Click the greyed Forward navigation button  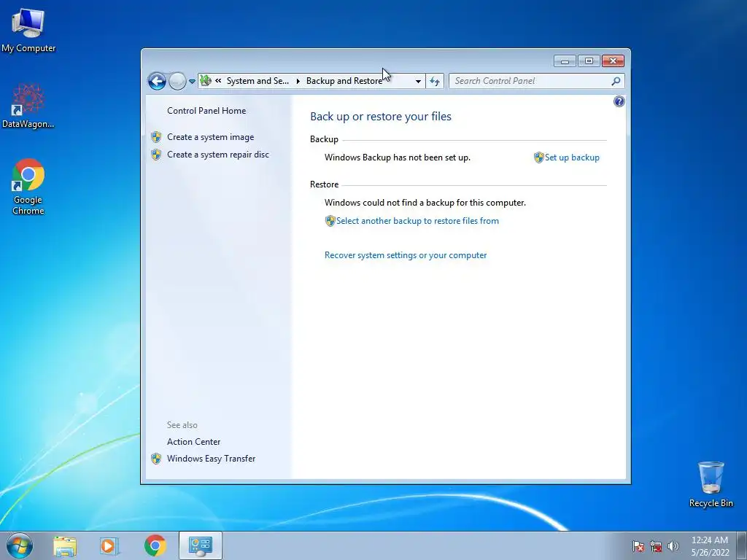point(177,81)
